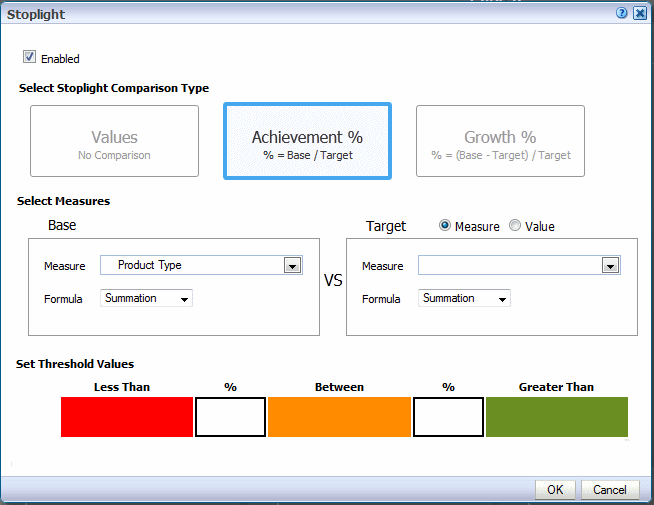Image resolution: width=654 pixels, height=505 pixels.
Task: Click the orange Between color swatch
Action: click(x=339, y=417)
